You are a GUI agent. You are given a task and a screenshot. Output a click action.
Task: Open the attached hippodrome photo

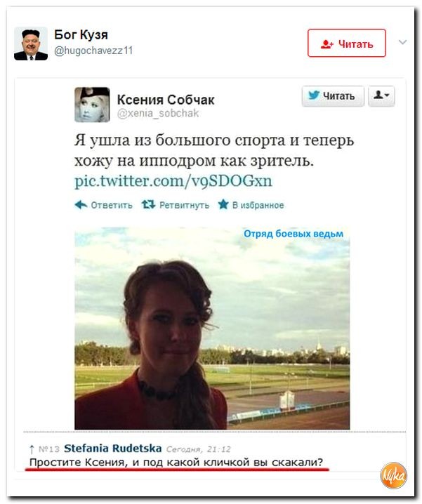[212, 329]
